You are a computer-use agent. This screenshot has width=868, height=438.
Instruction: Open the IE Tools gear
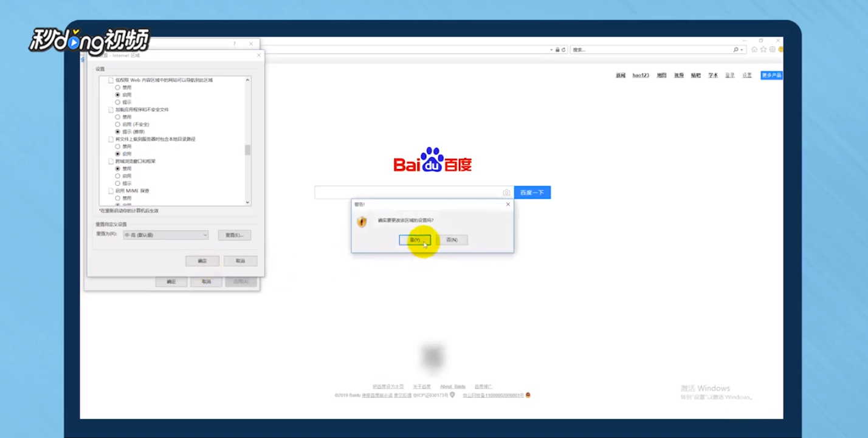[x=773, y=50]
